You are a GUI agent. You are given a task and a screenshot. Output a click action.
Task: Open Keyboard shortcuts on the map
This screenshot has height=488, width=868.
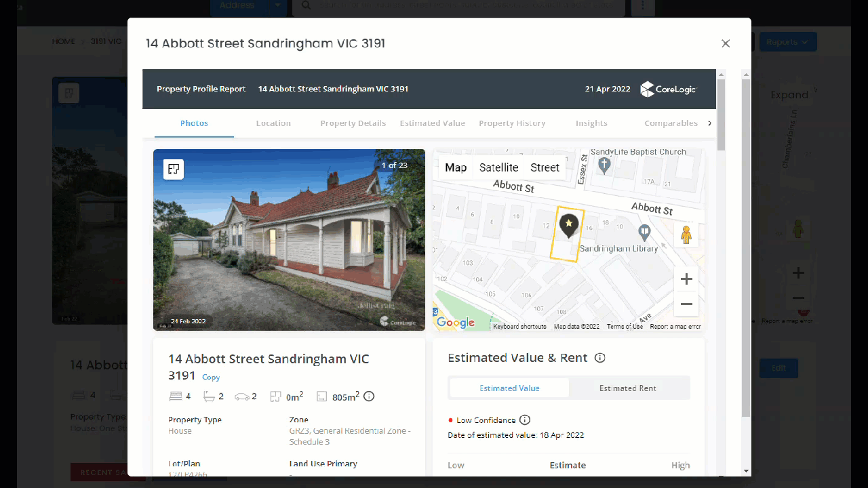pyautogui.click(x=519, y=327)
